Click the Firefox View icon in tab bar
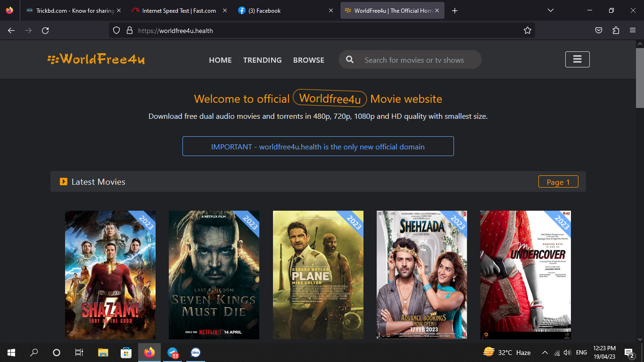644x362 pixels. 9,10
